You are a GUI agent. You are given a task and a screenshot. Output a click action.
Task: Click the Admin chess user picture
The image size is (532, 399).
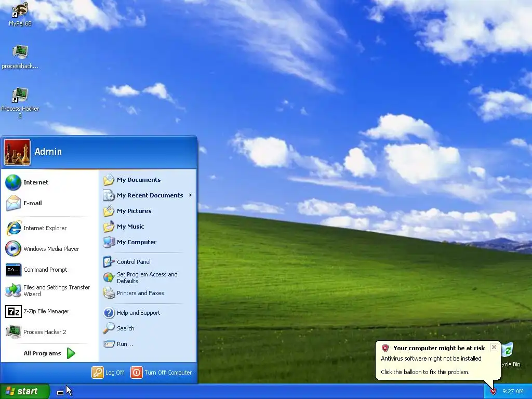pyautogui.click(x=17, y=152)
